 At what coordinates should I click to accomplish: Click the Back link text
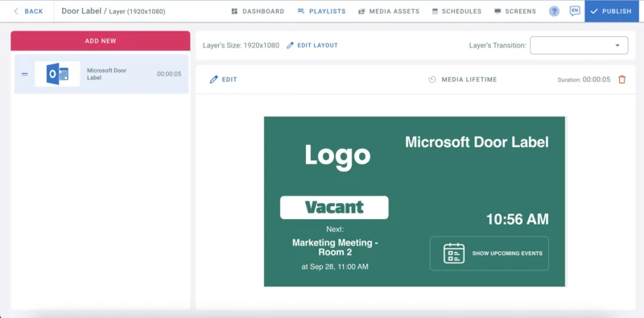point(34,11)
